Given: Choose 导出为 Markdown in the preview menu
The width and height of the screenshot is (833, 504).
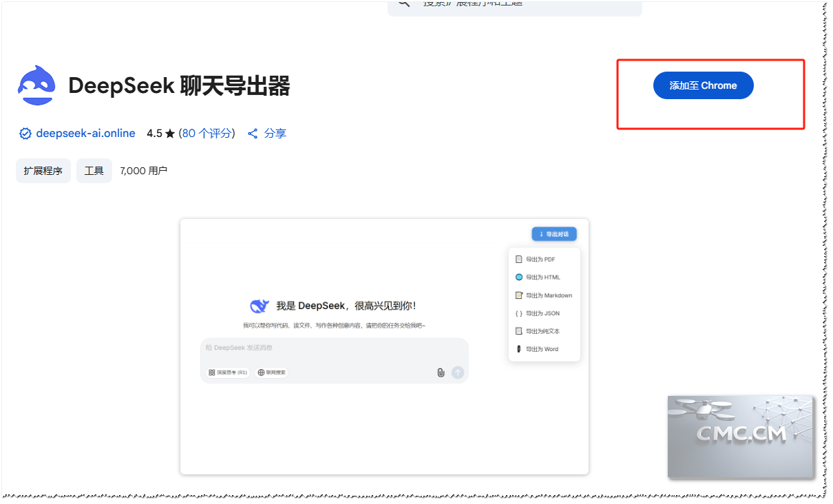Looking at the screenshot, I should coord(544,295).
